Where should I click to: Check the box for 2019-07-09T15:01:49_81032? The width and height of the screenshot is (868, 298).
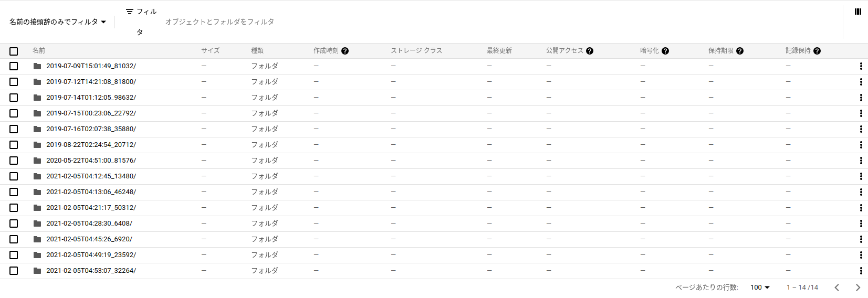click(14, 66)
